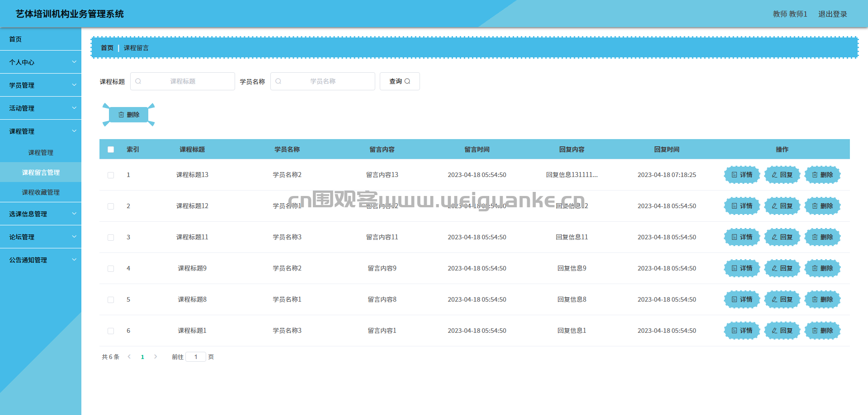Check the box for row 课程标题9
The width and height of the screenshot is (868, 415).
111,269
